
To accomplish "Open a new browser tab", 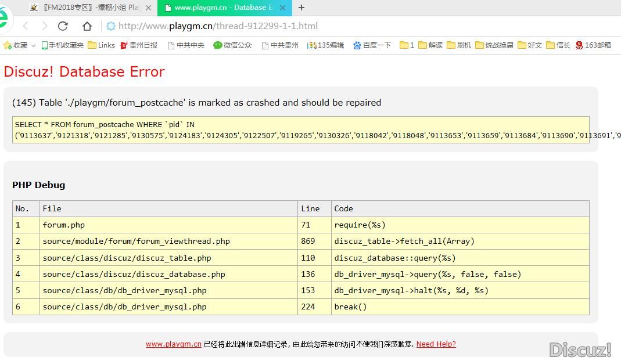I will pos(301,8).
